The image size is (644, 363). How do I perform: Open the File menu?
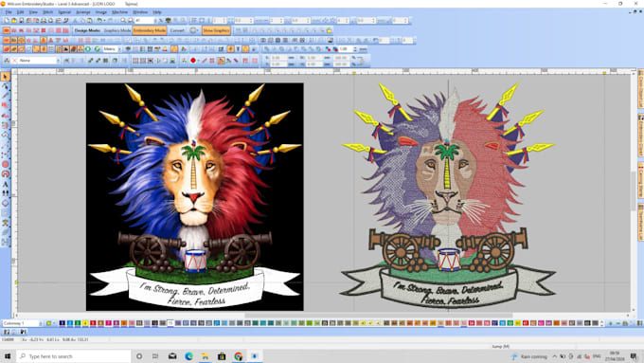(9, 12)
